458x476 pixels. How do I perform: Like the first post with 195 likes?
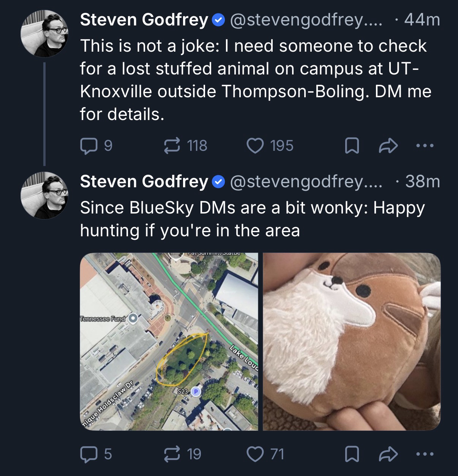pos(254,145)
